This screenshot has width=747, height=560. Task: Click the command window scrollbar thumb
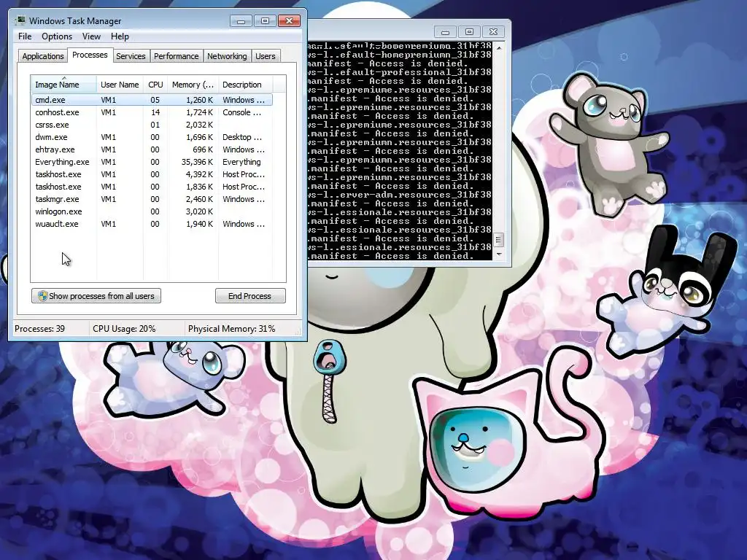tap(498, 239)
